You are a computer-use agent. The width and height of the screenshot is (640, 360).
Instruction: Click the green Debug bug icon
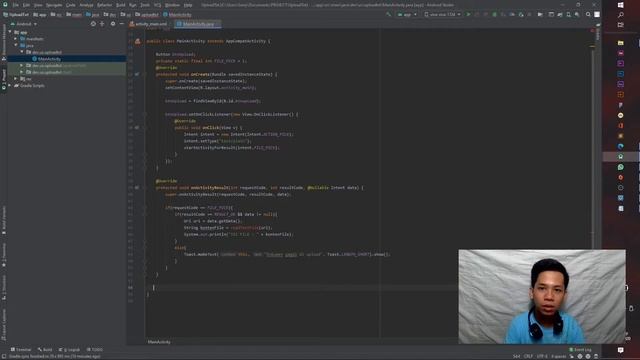[x=494, y=14]
